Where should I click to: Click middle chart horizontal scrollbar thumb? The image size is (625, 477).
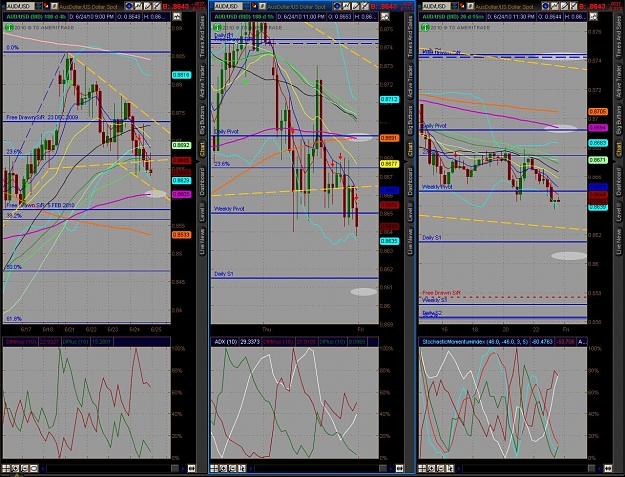click(383, 468)
